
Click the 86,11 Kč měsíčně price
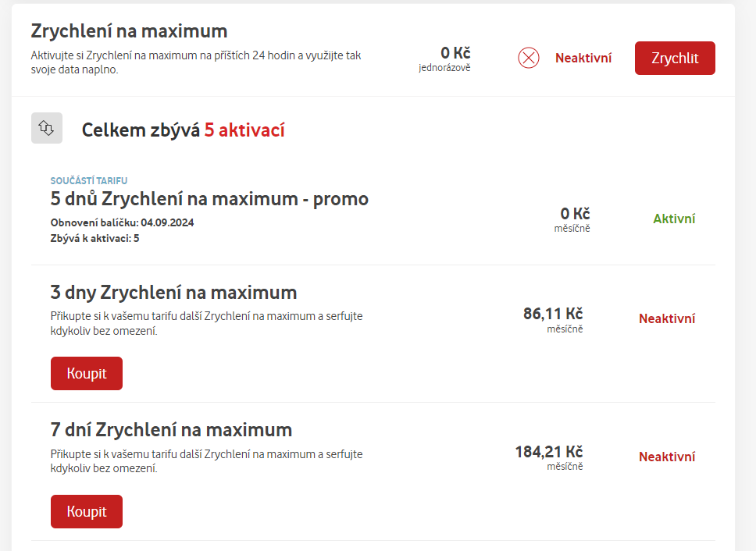click(553, 320)
